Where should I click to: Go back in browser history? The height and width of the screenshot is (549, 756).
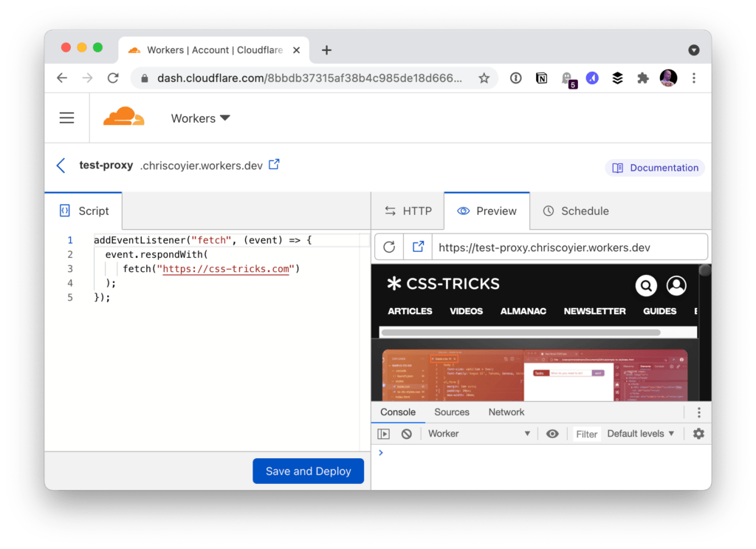tap(62, 78)
